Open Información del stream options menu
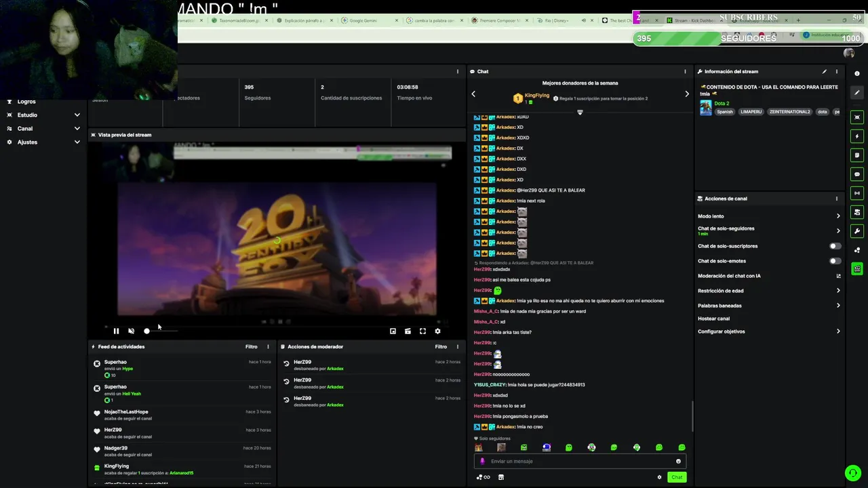This screenshot has height=488, width=868. 837,71
